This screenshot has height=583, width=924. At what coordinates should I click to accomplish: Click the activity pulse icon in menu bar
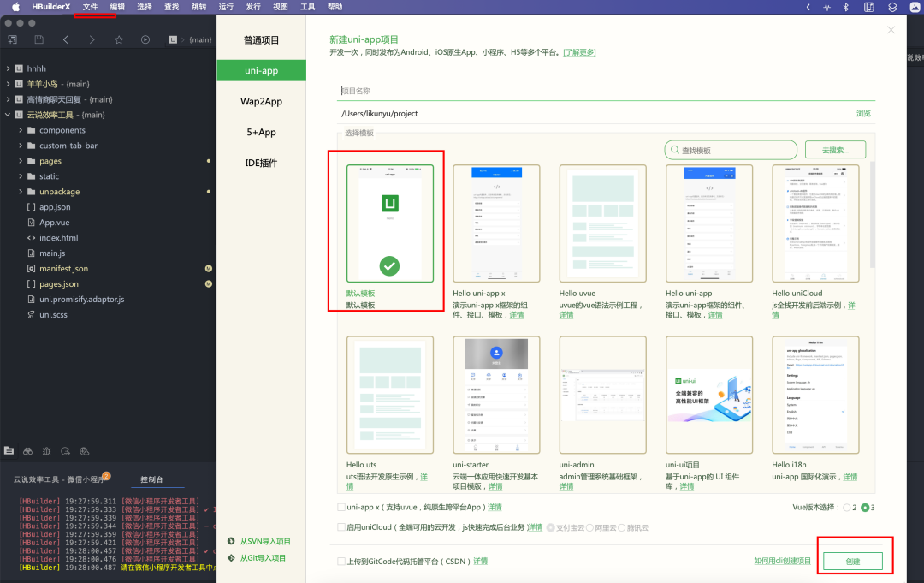point(826,7)
